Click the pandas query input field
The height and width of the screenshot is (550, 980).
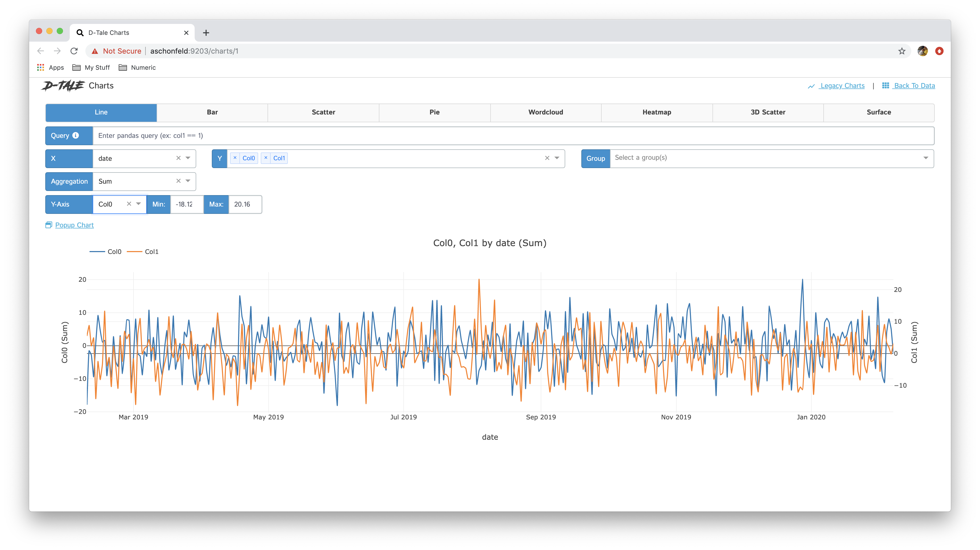click(513, 136)
